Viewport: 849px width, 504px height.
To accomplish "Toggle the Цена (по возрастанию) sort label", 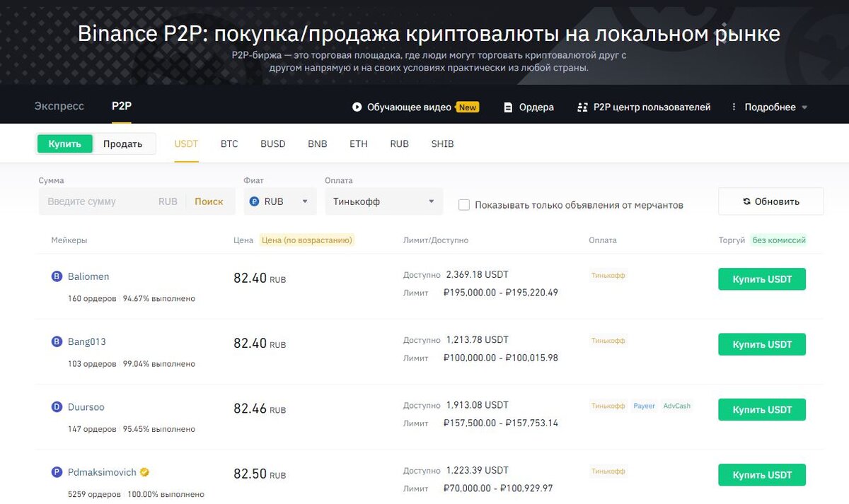I will point(307,240).
